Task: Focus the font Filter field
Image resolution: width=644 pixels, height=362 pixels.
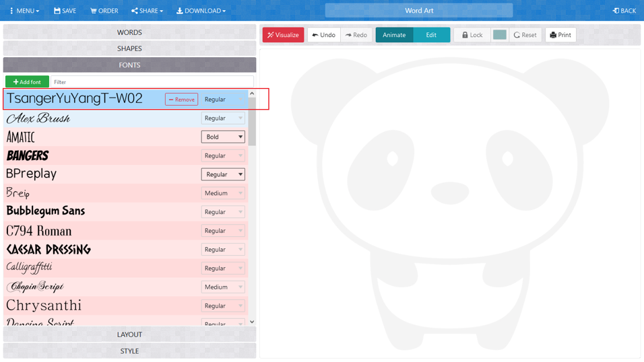Action: pos(152,81)
